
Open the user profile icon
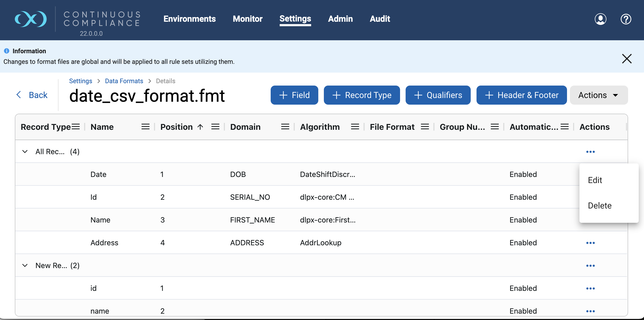pos(601,19)
